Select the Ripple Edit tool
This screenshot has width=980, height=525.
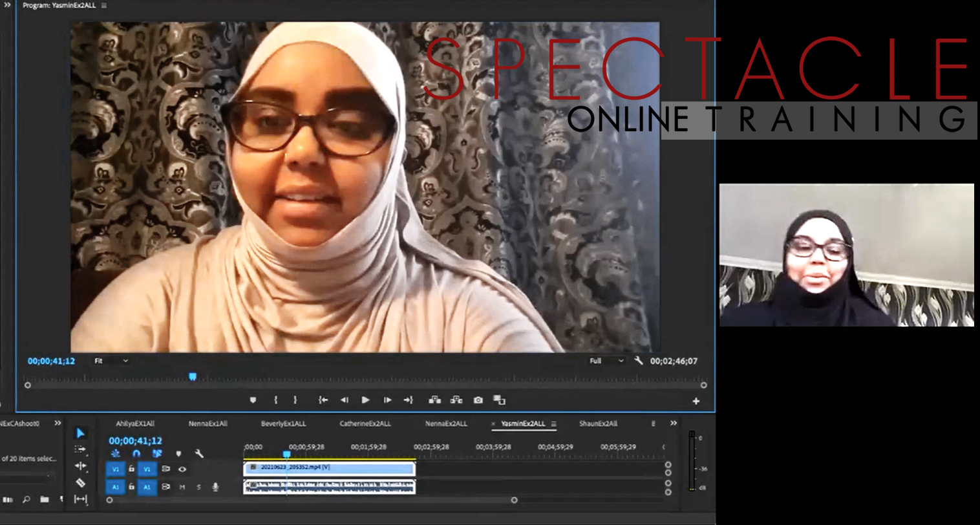click(80, 466)
